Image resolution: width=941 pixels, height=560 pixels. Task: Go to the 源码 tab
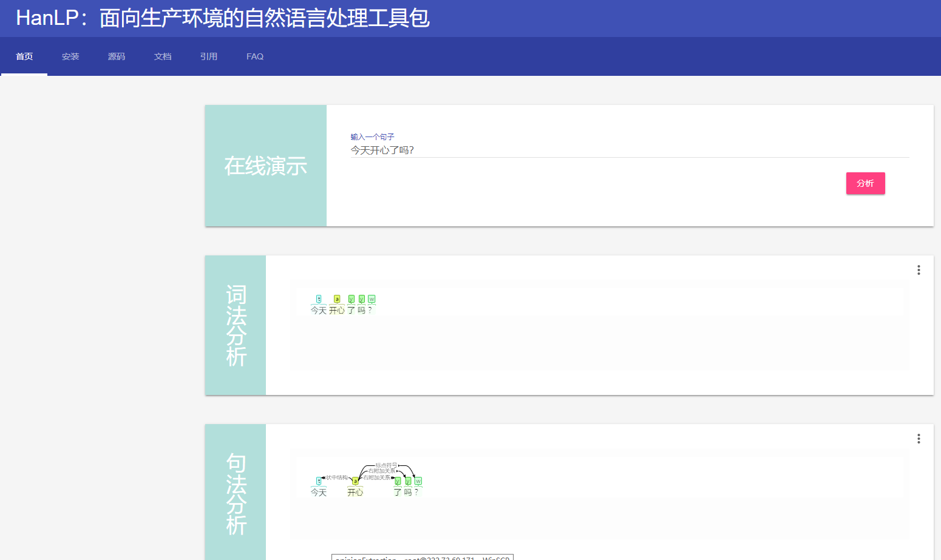[117, 56]
